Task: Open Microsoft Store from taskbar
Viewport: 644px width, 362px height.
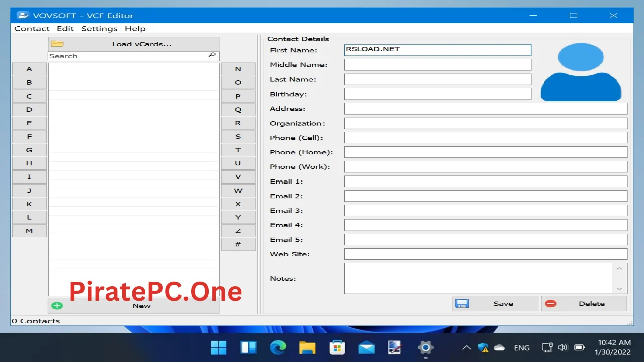Action: click(x=337, y=347)
